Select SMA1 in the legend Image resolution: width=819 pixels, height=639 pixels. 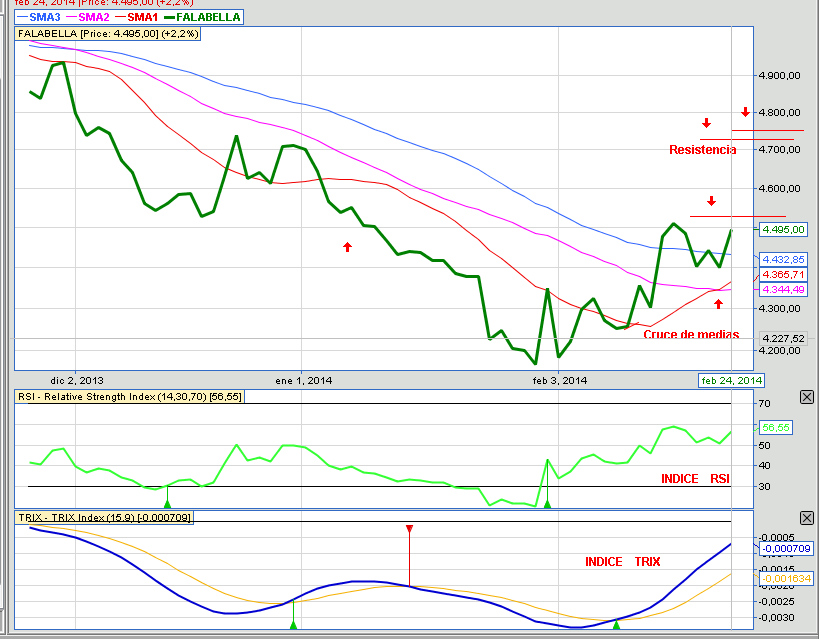(137, 17)
